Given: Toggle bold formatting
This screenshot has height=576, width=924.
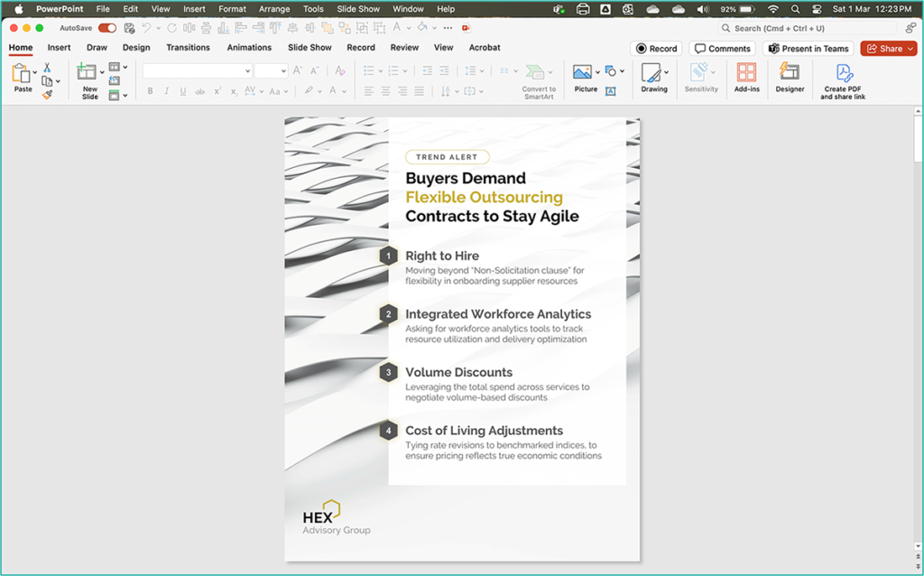Looking at the screenshot, I should point(150,90).
